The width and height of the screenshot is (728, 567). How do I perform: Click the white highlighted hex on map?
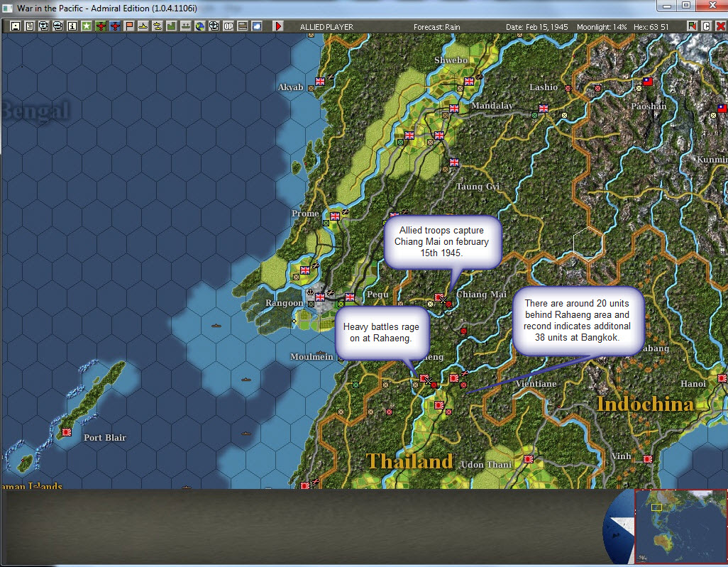[x=588, y=243]
